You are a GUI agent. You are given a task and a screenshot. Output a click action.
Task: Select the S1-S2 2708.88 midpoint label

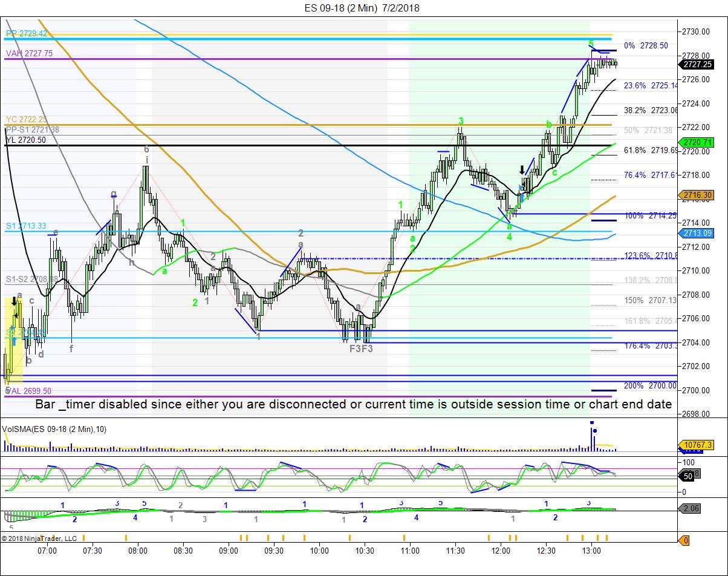[32, 279]
